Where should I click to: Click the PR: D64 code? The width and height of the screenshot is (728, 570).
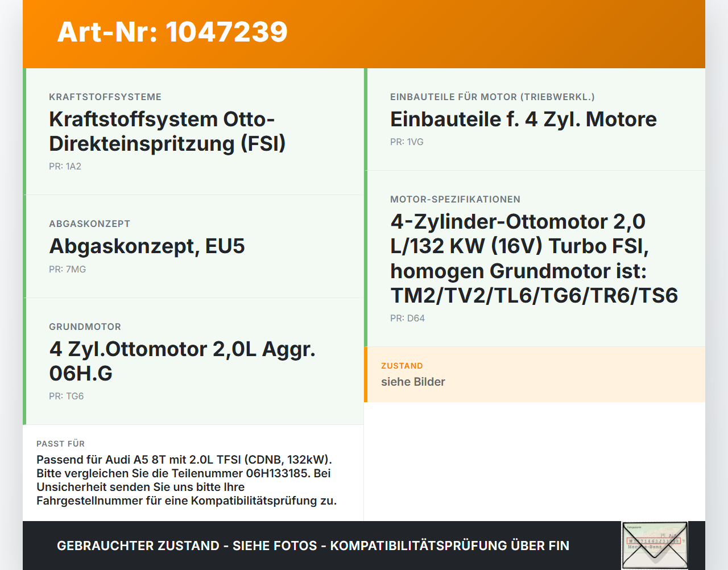pos(407,318)
